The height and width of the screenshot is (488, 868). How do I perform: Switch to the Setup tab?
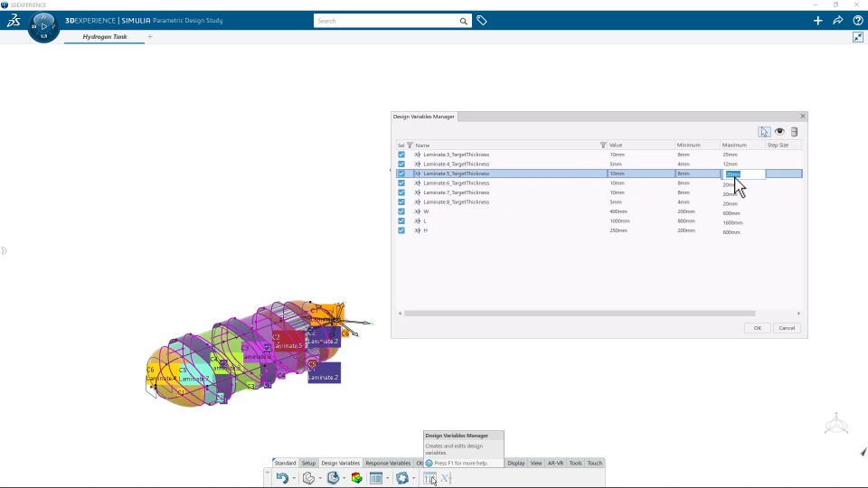click(308, 463)
